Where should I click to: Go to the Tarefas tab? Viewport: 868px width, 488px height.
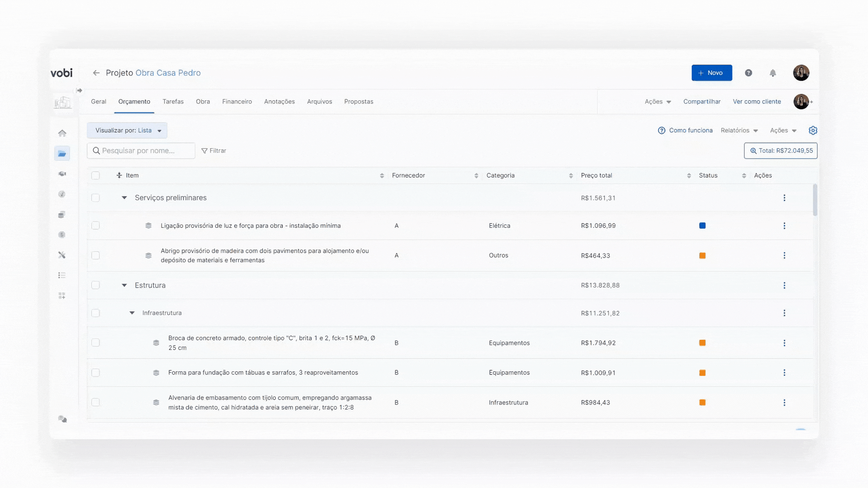173,102
